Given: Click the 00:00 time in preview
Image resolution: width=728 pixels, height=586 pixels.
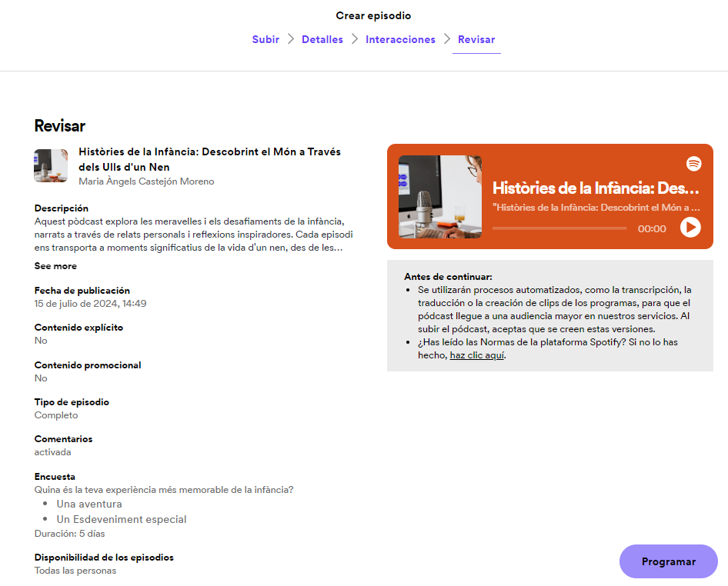Looking at the screenshot, I should (652, 228).
